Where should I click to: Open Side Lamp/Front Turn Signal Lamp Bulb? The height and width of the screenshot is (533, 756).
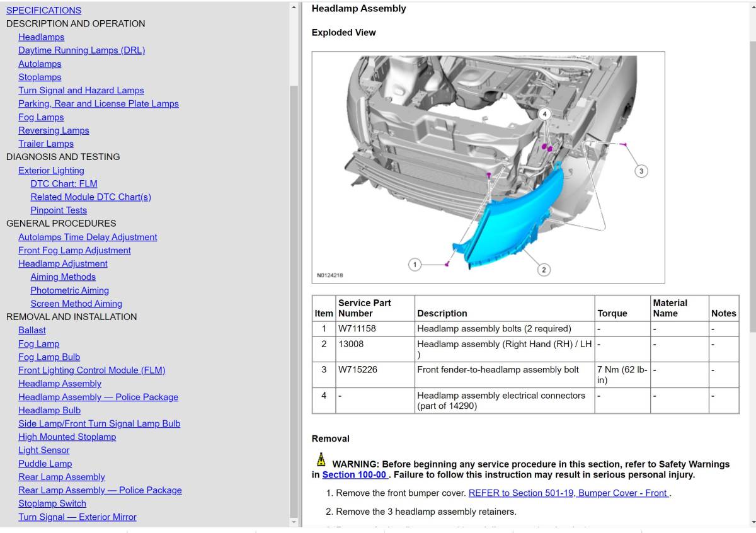tap(99, 423)
